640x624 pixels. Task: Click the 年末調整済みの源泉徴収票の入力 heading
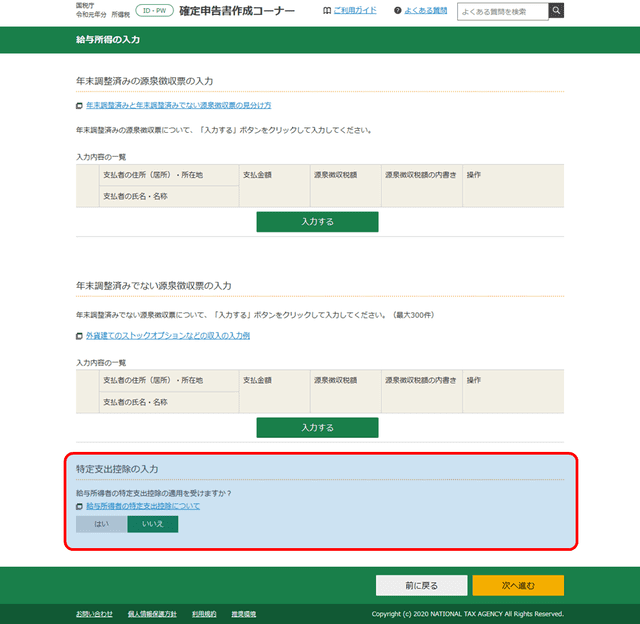[144, 81]
